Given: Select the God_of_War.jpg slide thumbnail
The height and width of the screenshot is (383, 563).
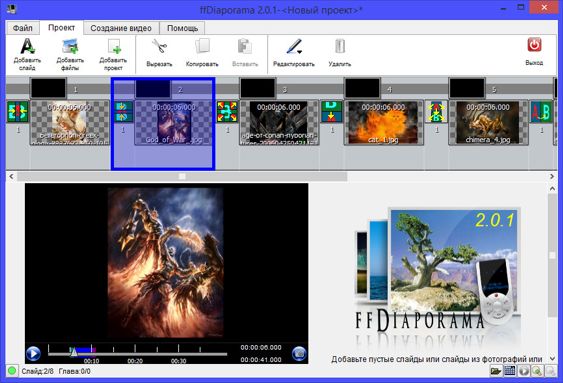Looking at the screenshot, I should pos(174,123).
